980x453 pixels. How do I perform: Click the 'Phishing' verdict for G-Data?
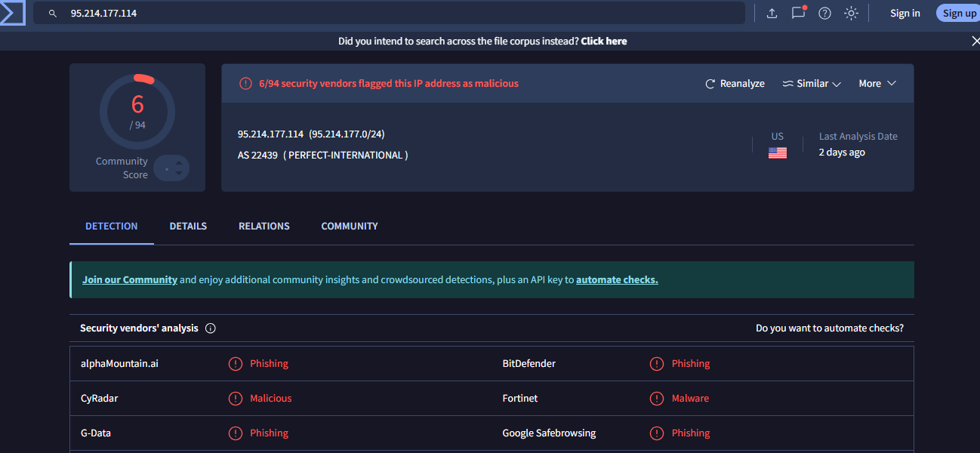pos(269,433)
